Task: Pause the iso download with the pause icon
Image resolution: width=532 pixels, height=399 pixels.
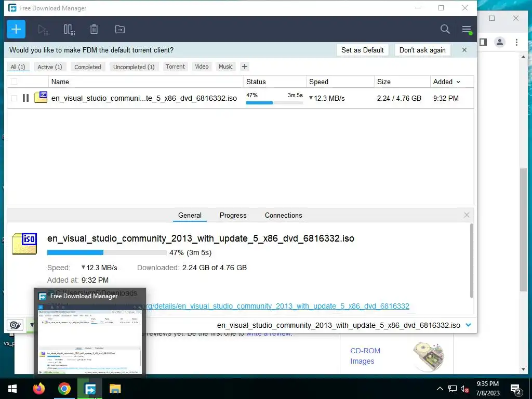Action: click(x=25, y=98)
